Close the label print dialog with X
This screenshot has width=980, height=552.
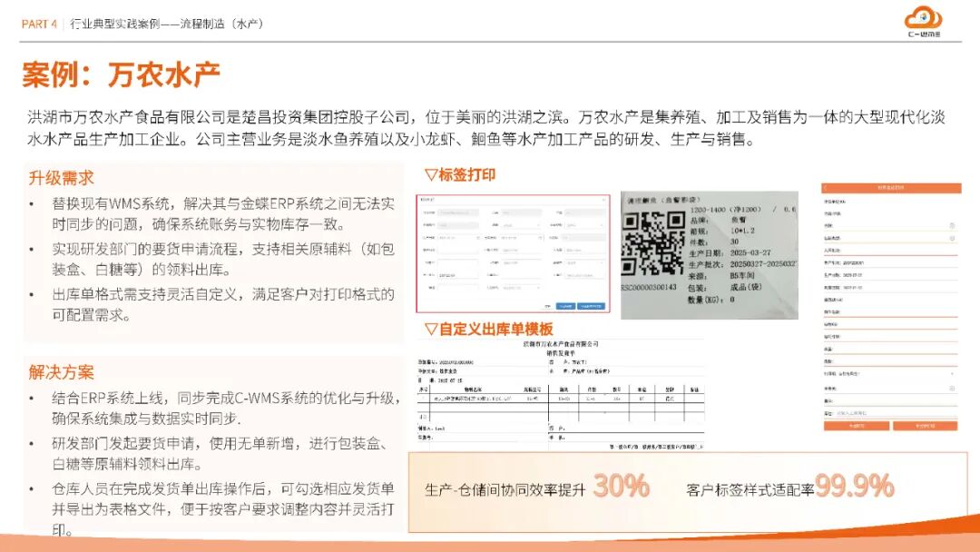pos(603,200)
